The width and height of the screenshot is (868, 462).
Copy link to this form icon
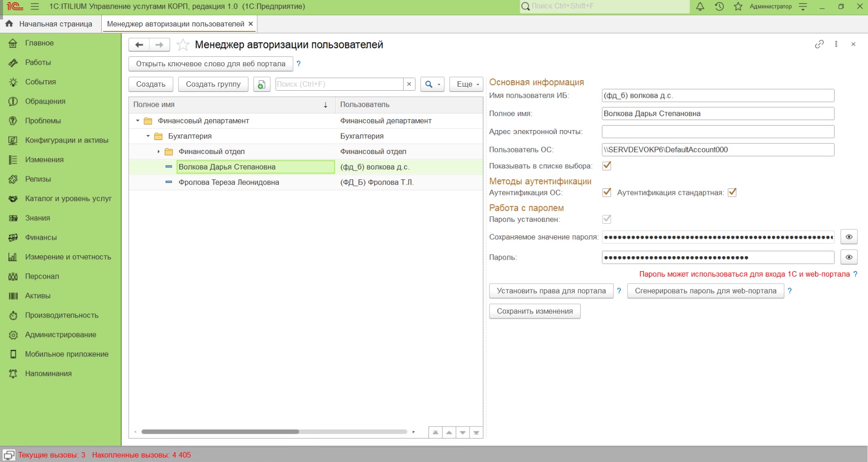pyautogui.click(x=819, y=44)
